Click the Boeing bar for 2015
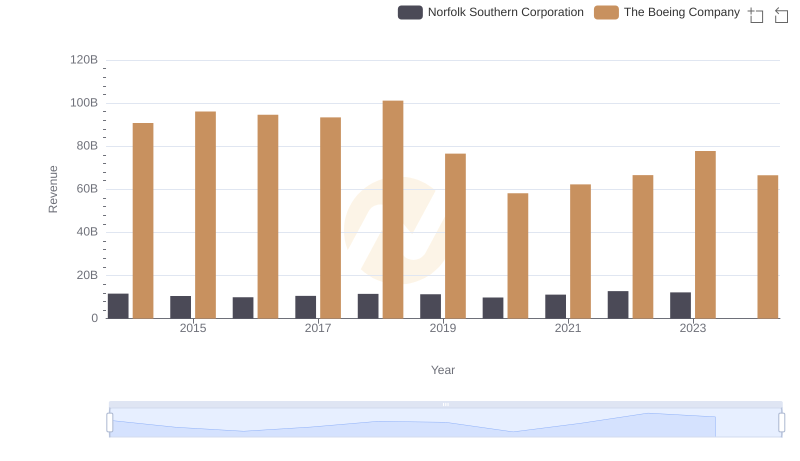This screenshot has height=461, width=800. pos(205,215)
